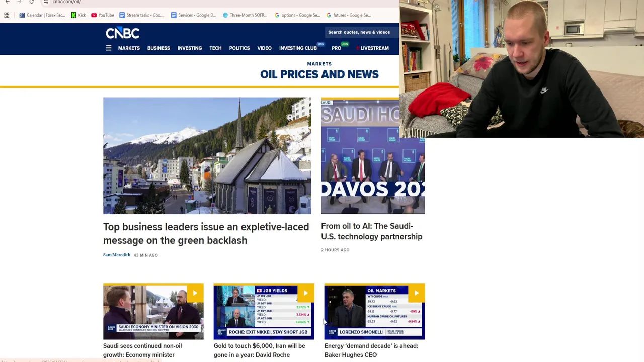Screen dimensions: 644x362
Task: Click the CNBC logo
Action: tap(122, 33)
